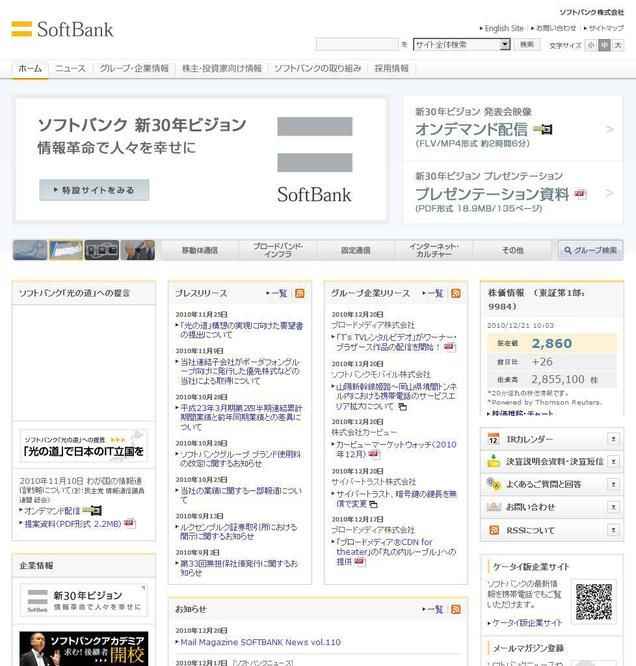Open the ニュース navigation tab
Viewport: 636px width, 666px height.
[71, 68]
